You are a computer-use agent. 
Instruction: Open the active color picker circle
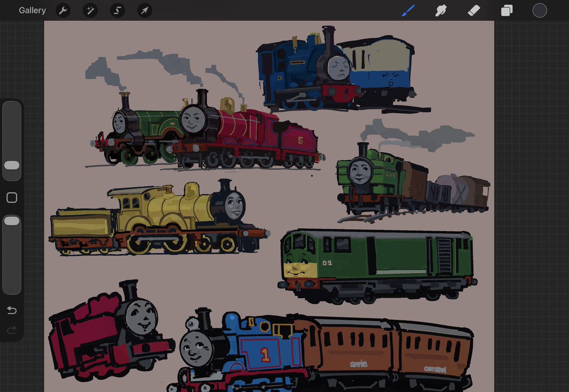tap(540, 10)
